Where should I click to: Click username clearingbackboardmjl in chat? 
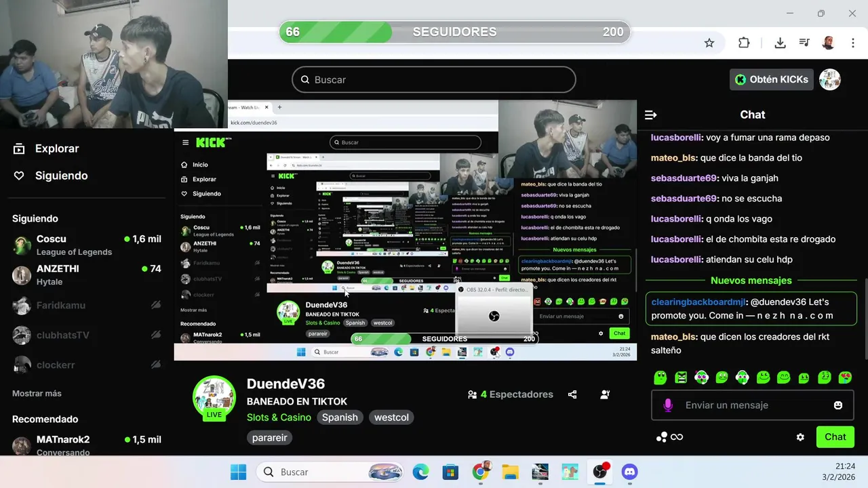coord(698,302)
